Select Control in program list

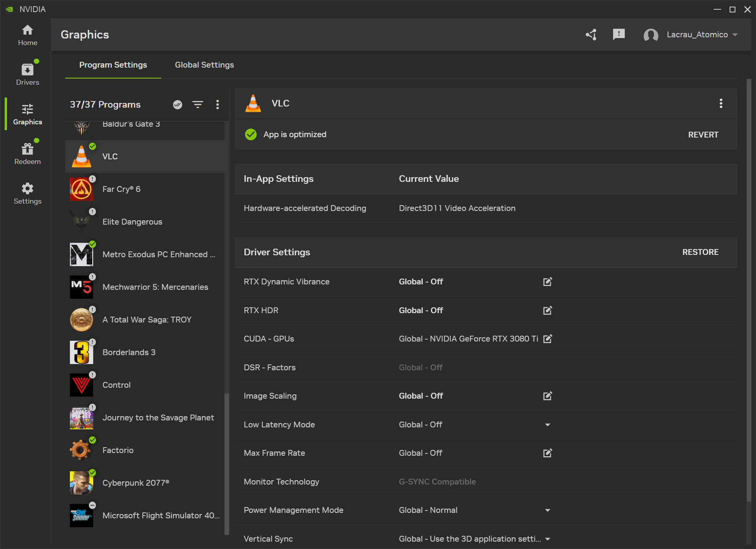[x=145, y=385]
